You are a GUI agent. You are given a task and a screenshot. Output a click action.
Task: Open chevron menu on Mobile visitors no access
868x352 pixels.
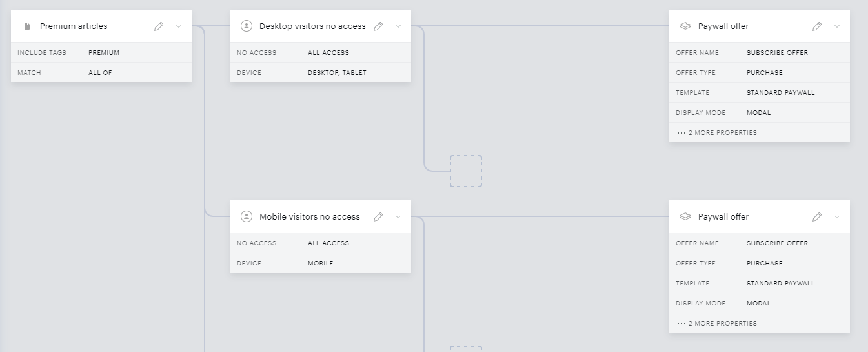(x=398, y=217)
